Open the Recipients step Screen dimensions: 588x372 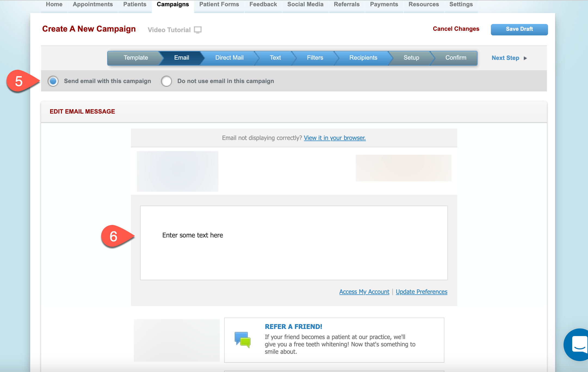pyautogui.click(x=363, y=58)
